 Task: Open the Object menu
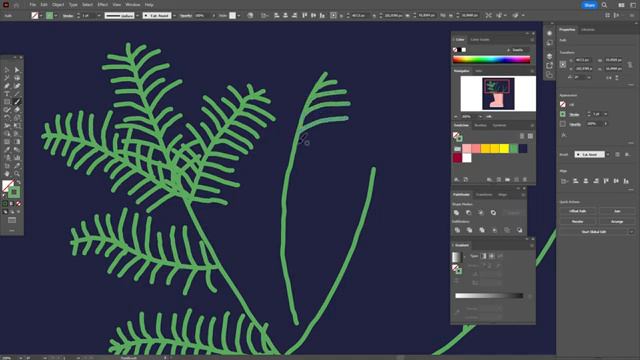(x=58, y=5)
